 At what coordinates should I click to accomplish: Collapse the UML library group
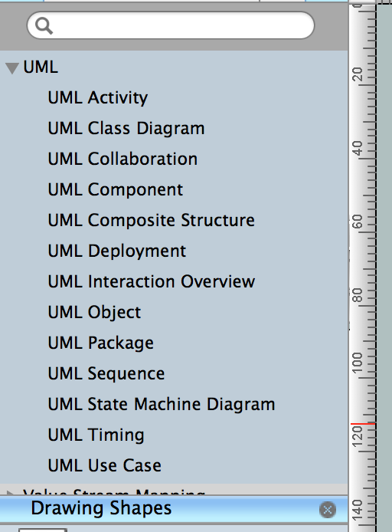[x=12, y=68]
